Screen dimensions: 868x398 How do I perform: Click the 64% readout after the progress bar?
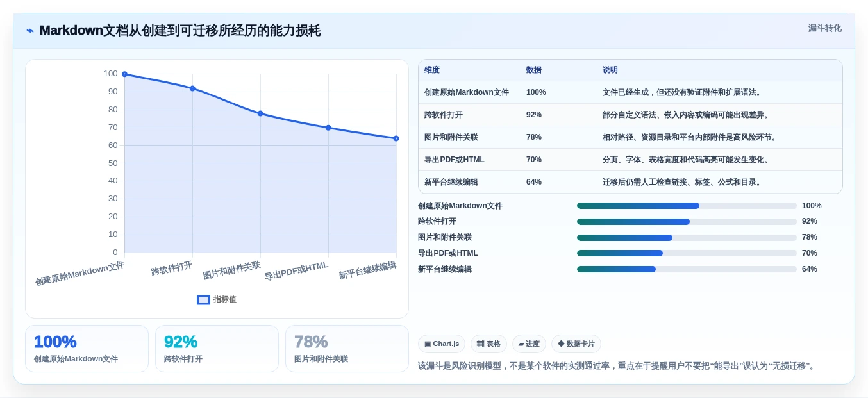tap(810, 269)
